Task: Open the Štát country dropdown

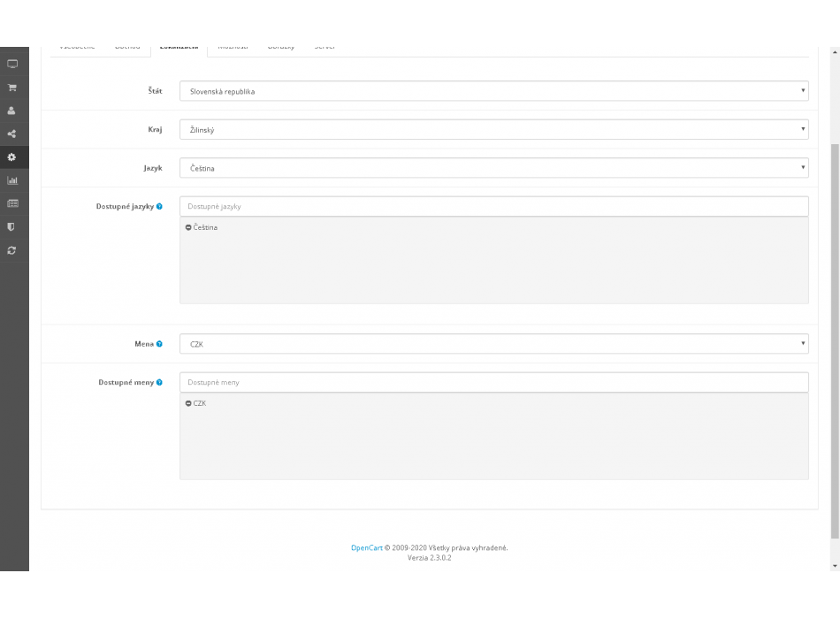Action: (x=494, y=91)
